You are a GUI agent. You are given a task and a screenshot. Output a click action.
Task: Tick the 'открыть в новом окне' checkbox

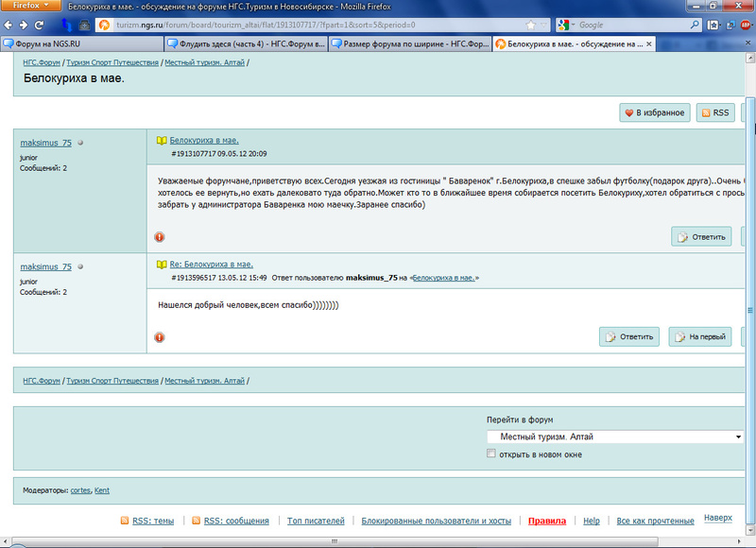click(x=491, y=454)
